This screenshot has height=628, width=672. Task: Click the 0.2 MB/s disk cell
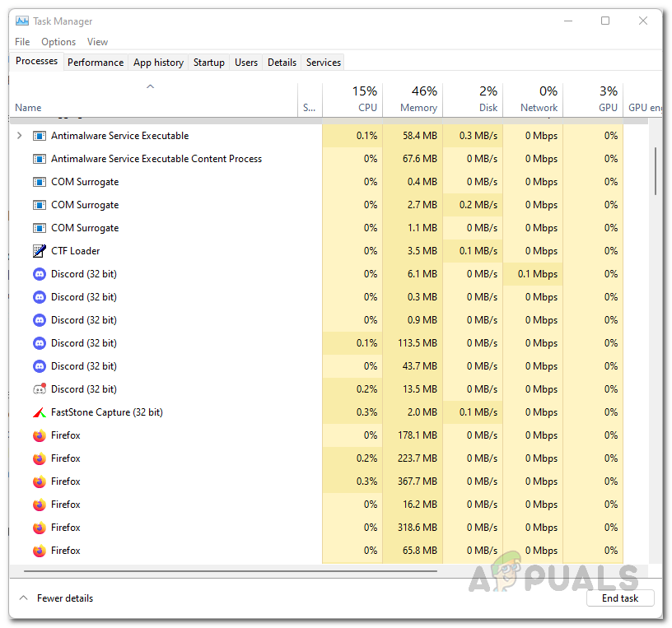coord(473,205)
